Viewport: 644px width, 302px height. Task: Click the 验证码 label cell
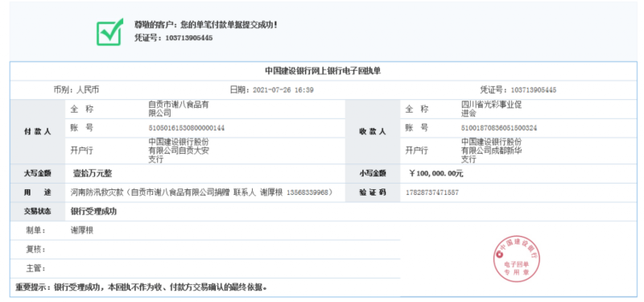click(x=373, y=192)
